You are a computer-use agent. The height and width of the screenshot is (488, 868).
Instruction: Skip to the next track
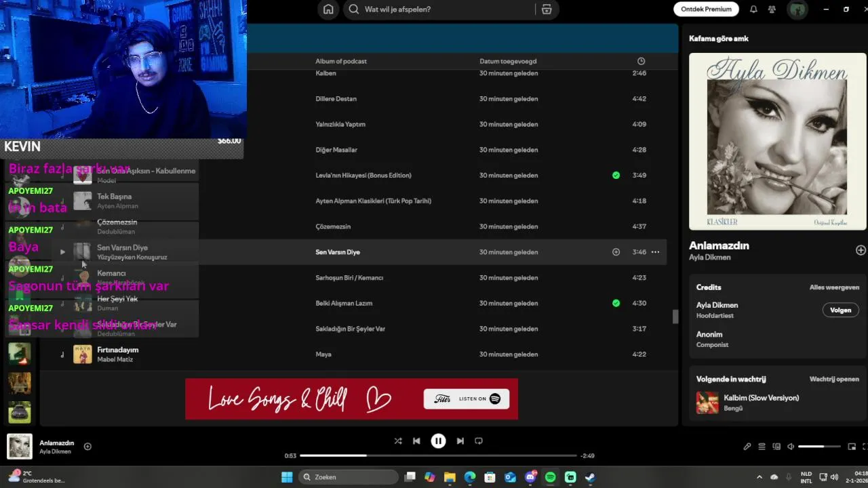[460, 441]
